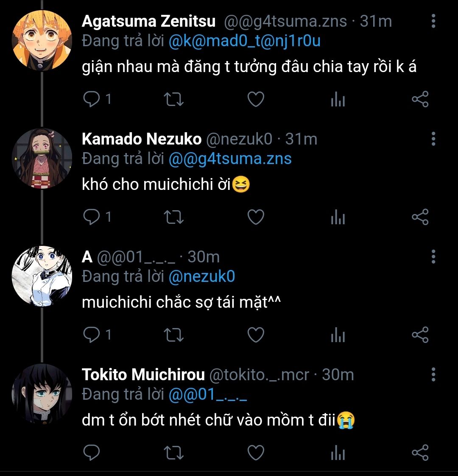Click the Kamado Nezuko display name

141,139
